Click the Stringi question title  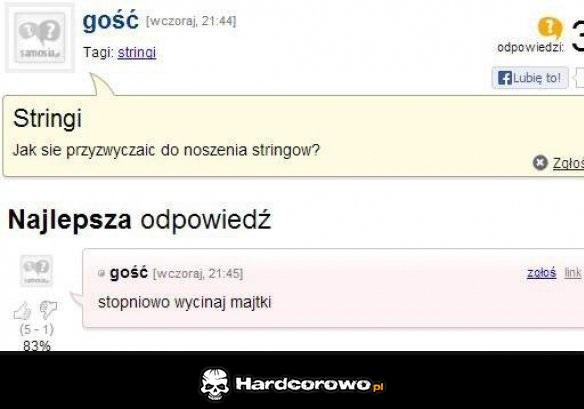coord(47,118)
